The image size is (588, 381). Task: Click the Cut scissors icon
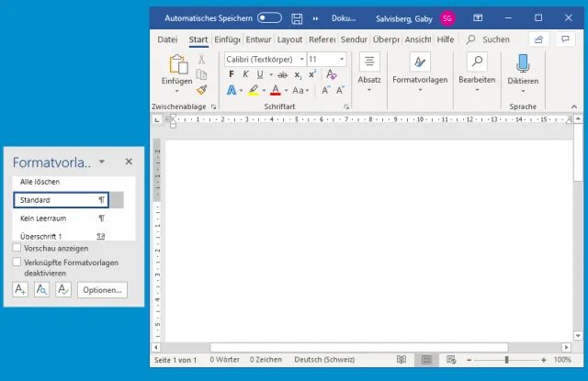tap(202, 60)
